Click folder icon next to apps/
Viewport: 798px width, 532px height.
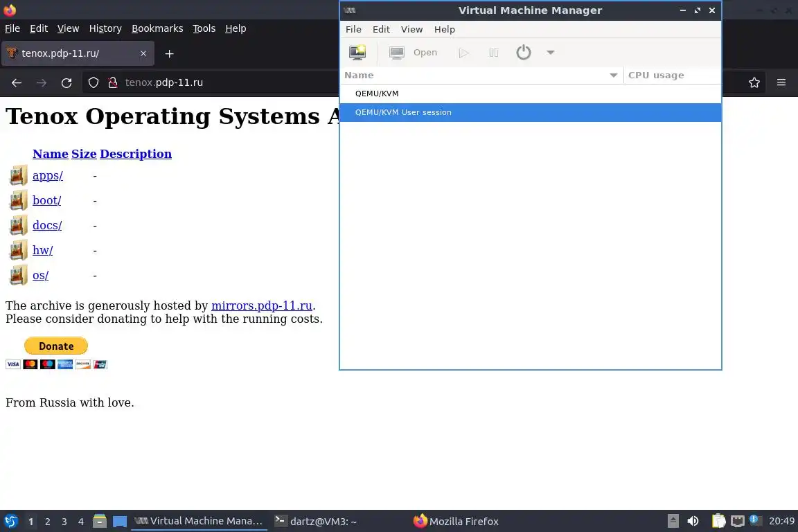pos(18,176)
